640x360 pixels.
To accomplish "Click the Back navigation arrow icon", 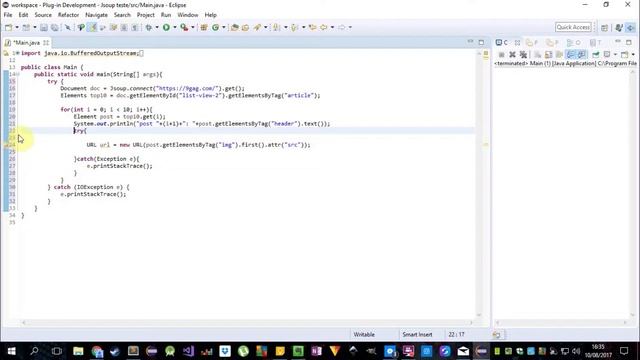I will tap(323, 27).
